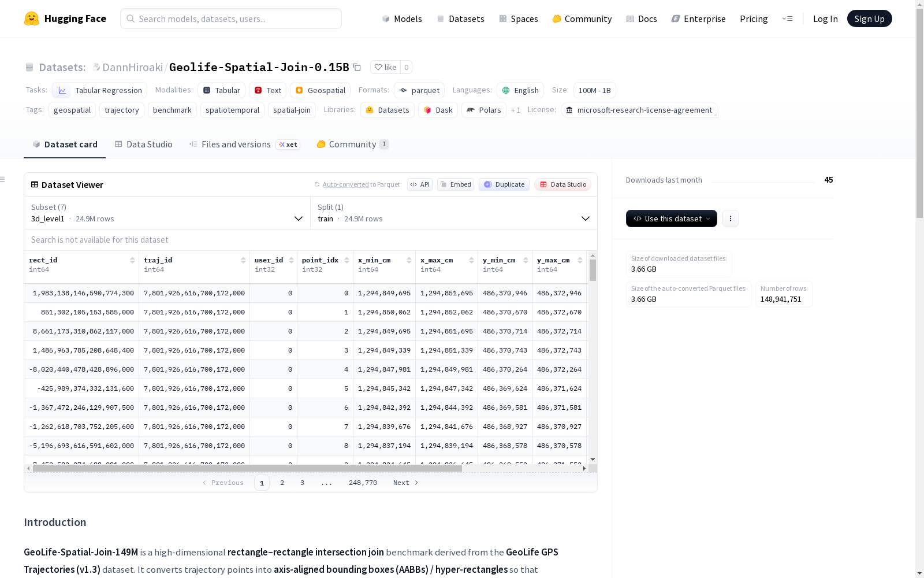This screenshot has height=578, width=924.
Task: Open the Datasets library tag
Action: [388, 110]
